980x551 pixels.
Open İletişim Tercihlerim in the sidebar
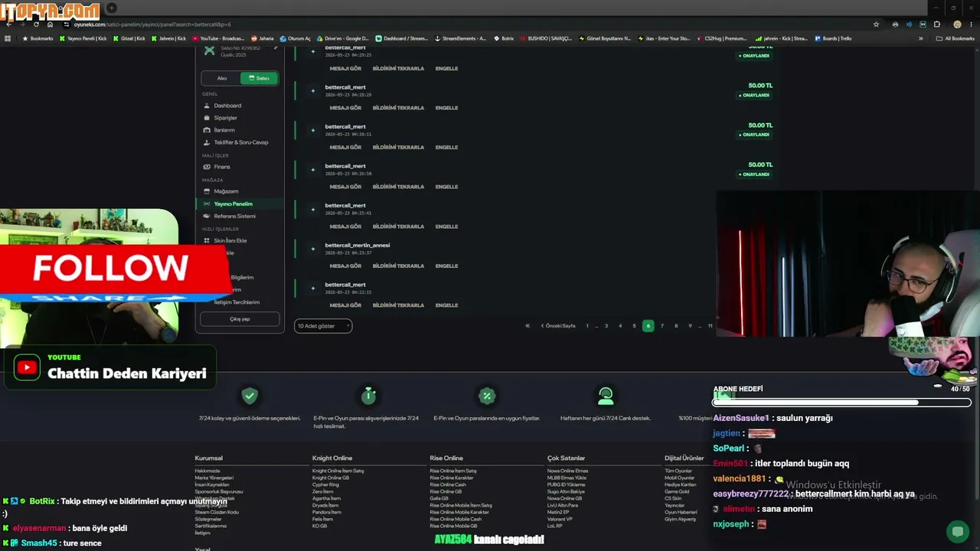237,302
